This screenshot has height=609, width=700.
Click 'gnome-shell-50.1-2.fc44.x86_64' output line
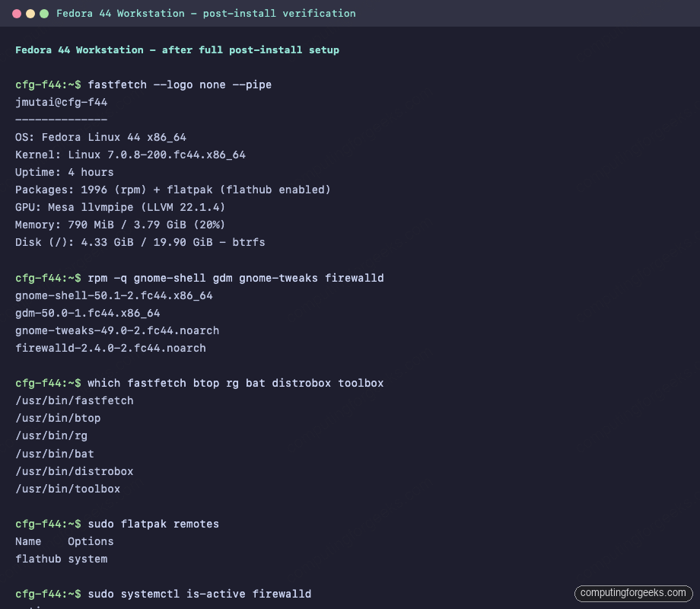(114, 296)
